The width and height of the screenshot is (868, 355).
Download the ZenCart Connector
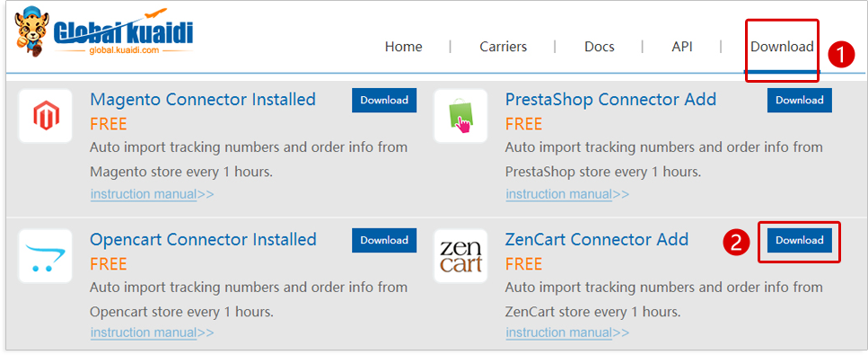point(800,240)
